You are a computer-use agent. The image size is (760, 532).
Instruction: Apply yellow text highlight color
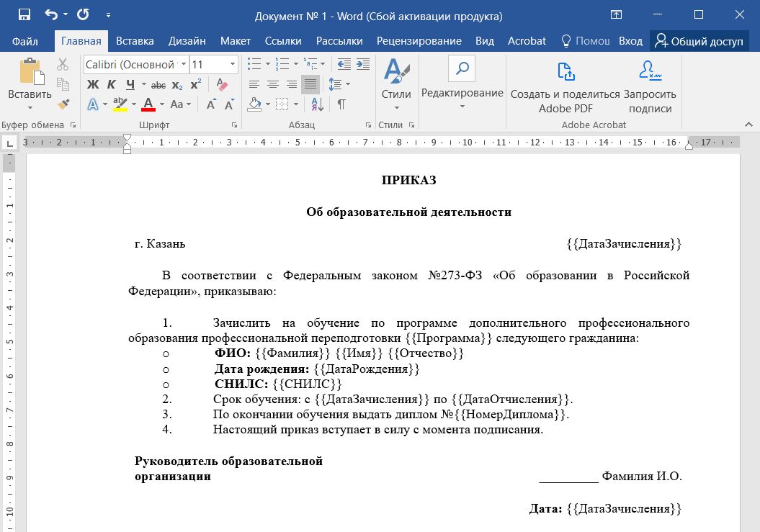(120, 104)
